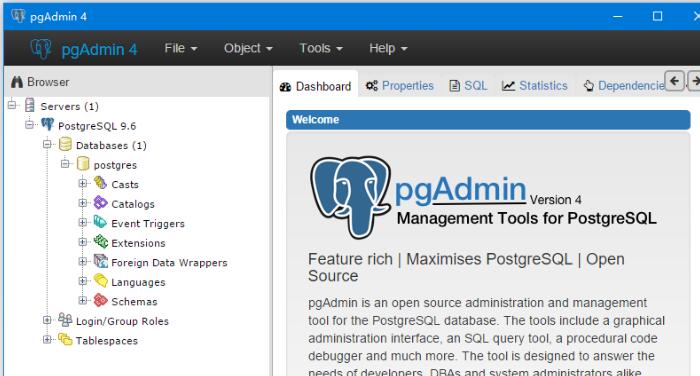
Task: Click the Servers group icon in tree
Action: 30,105
